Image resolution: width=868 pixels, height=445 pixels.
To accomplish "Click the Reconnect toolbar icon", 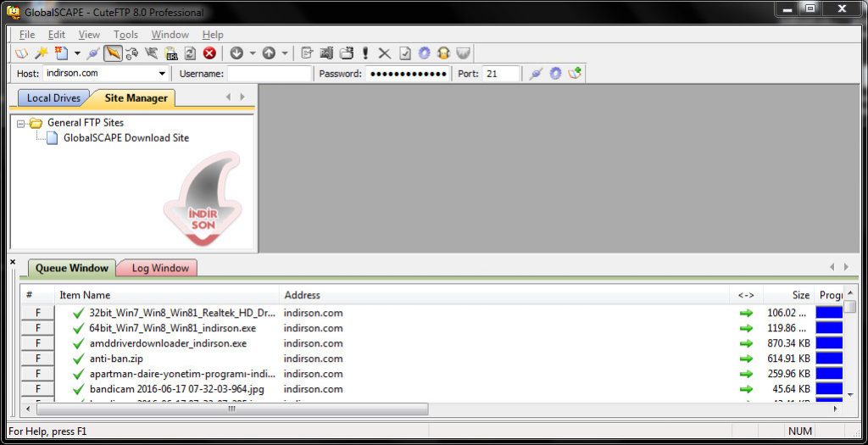I will (131, 53).
